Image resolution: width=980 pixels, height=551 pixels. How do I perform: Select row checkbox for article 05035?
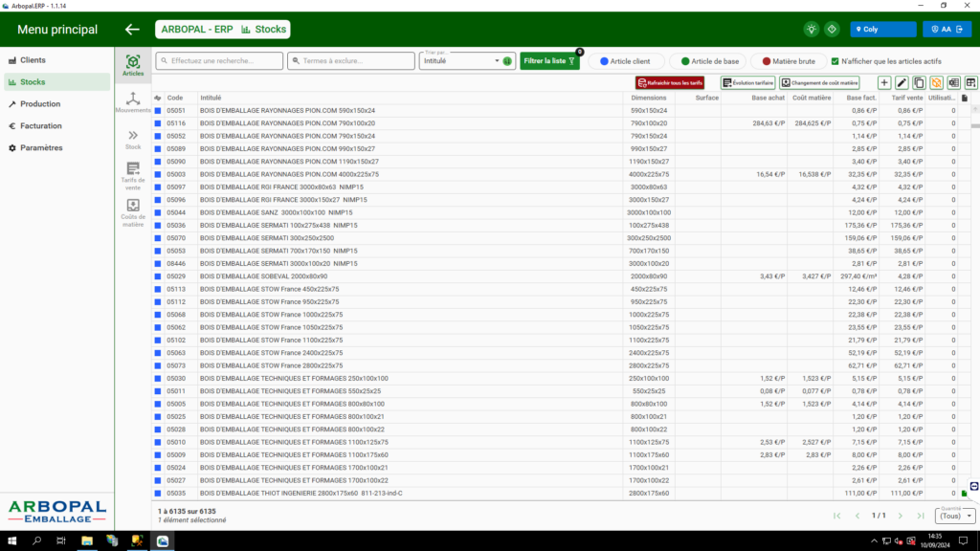pyautogui.click(x=158, y=493)
